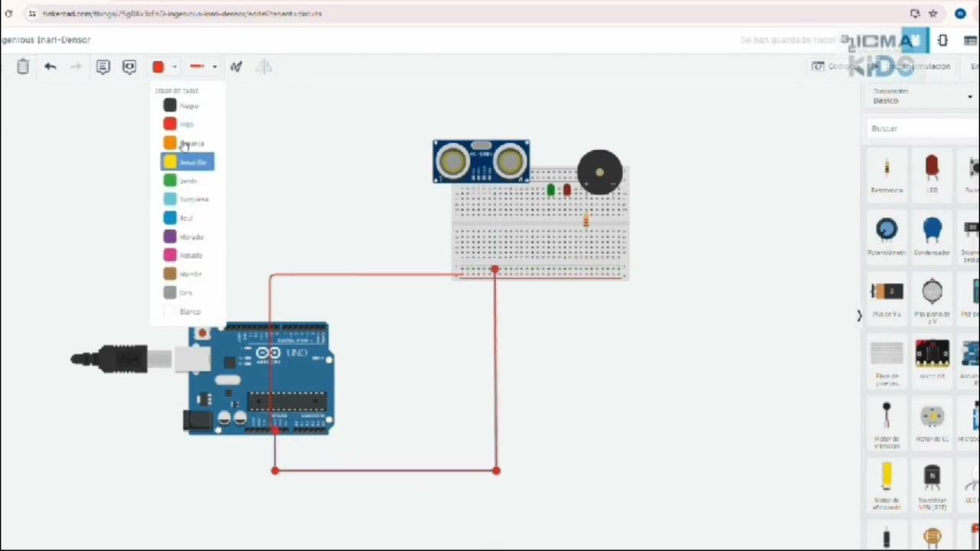Switch to circuit view icon
The height and width of the screenshot is (551, 980).
click(x=914, y=41)
